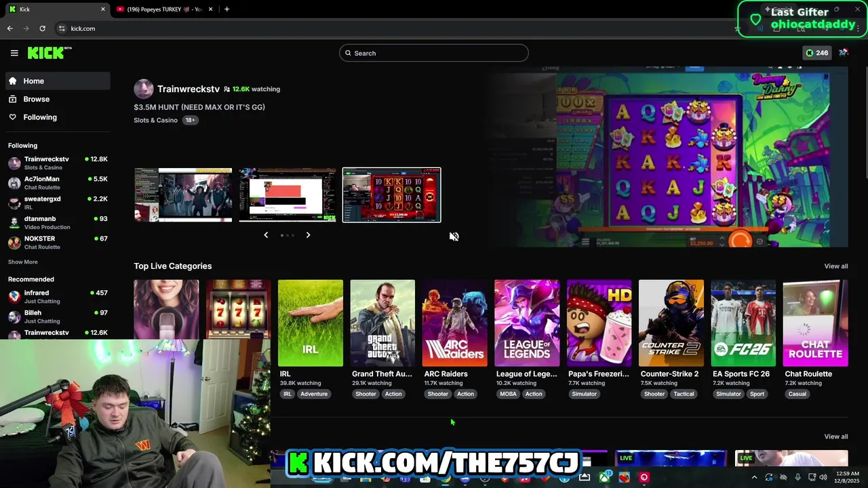Viewport: 868px width, 488px height.
Task: Open the 246 points balance button
Action: click(816, 53)
